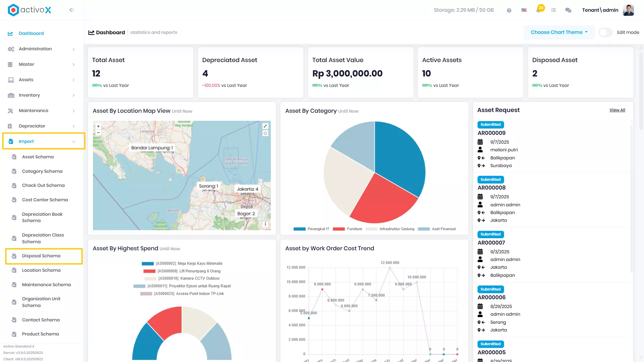Click the Dashboard chart icon in sidebar
The image size is (644, 362).
[x=10, y=34]
